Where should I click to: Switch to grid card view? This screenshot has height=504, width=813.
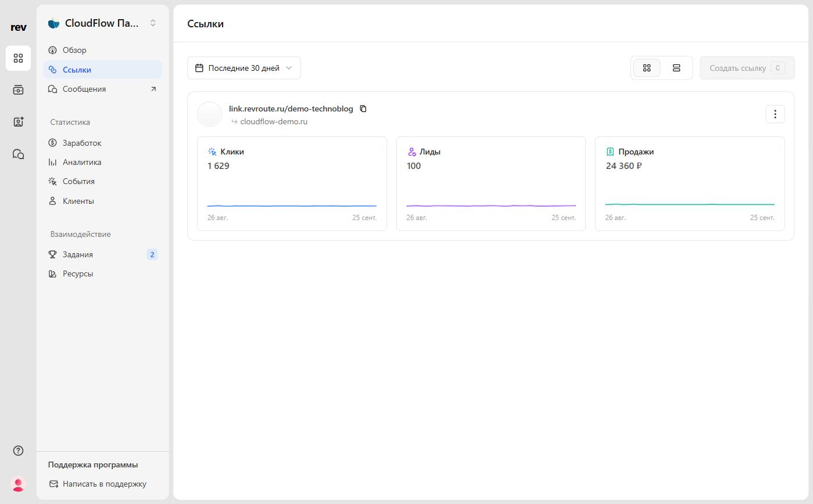[647, 68]
